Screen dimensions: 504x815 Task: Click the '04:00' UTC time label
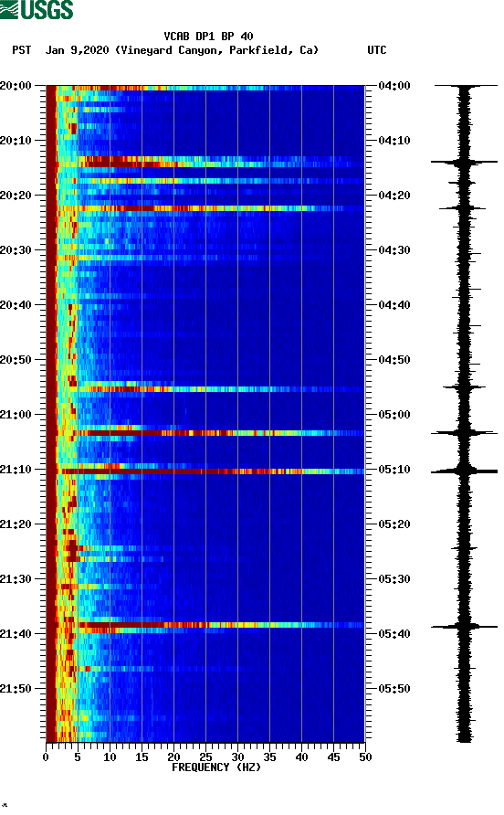(394, 86)
